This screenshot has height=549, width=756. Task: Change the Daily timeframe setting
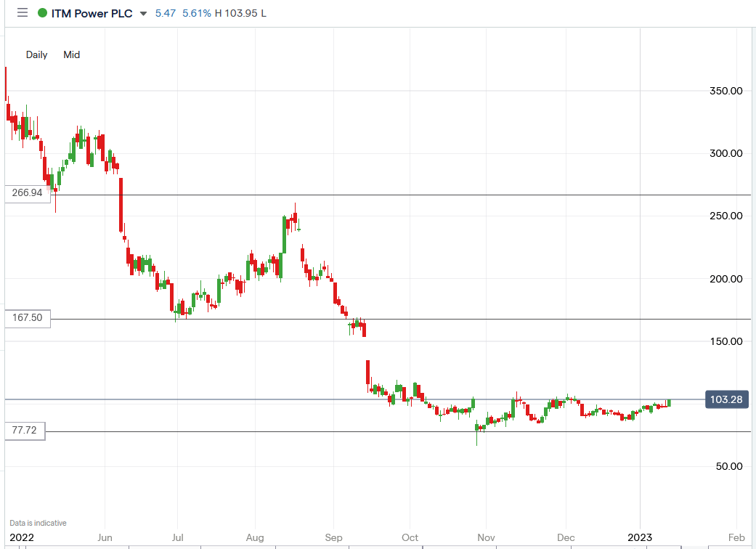pos(36,54)
